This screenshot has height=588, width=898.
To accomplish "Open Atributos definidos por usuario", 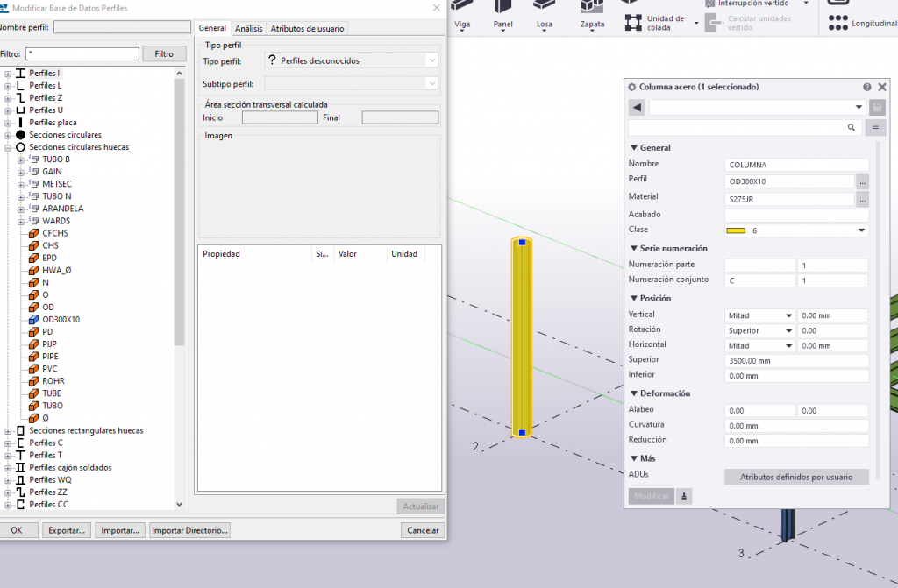I will 796,477.
